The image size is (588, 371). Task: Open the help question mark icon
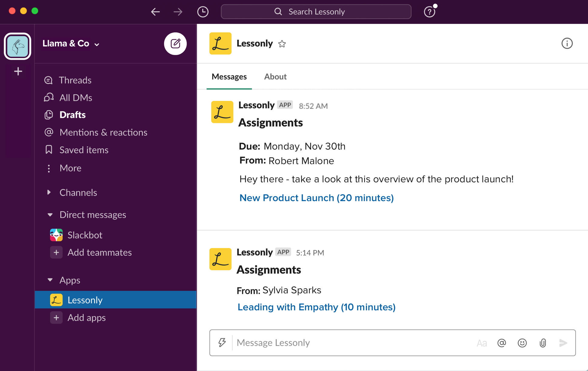(x=429, y=12)
